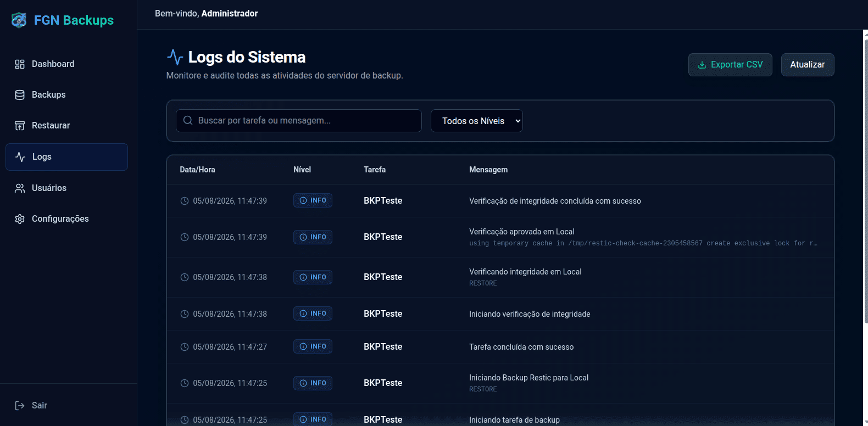868x426 pixels.
Task: Click the message 'Verificação de integridade concluída com sucesso'
Action: pos(555,201)
